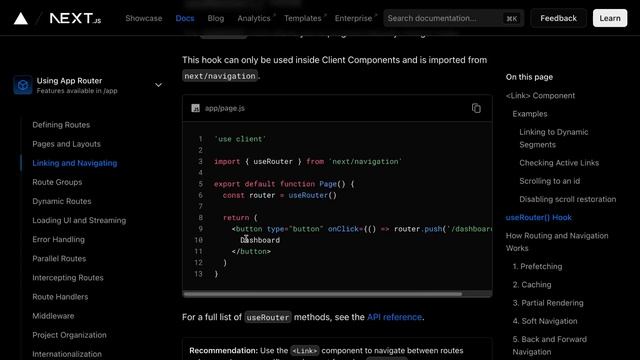Open Route Groups in sidebar
Viewport: 640px width, 360px height.
(57, 182)
